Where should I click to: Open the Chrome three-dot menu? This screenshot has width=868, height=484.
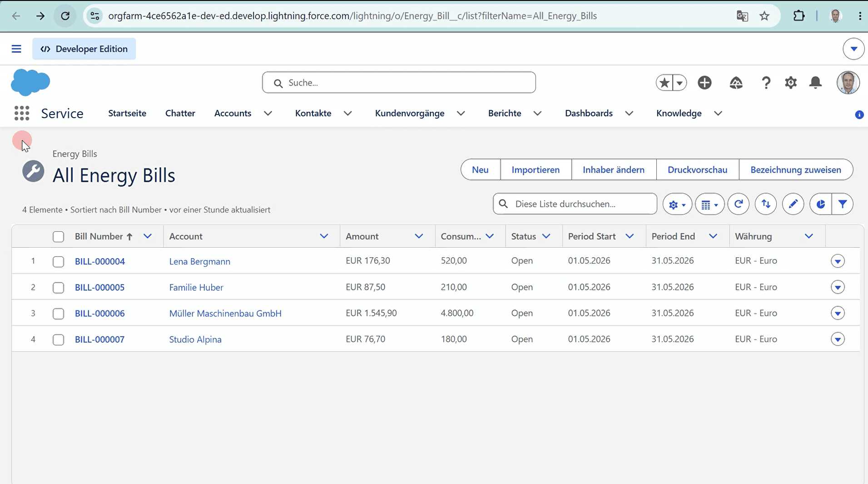[860, 16]
